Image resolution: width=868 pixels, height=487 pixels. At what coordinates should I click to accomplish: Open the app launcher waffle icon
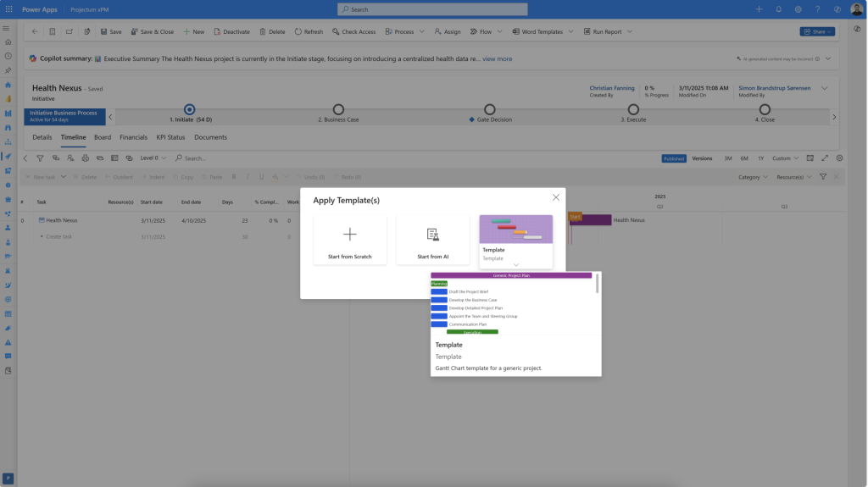click(8, 9)
